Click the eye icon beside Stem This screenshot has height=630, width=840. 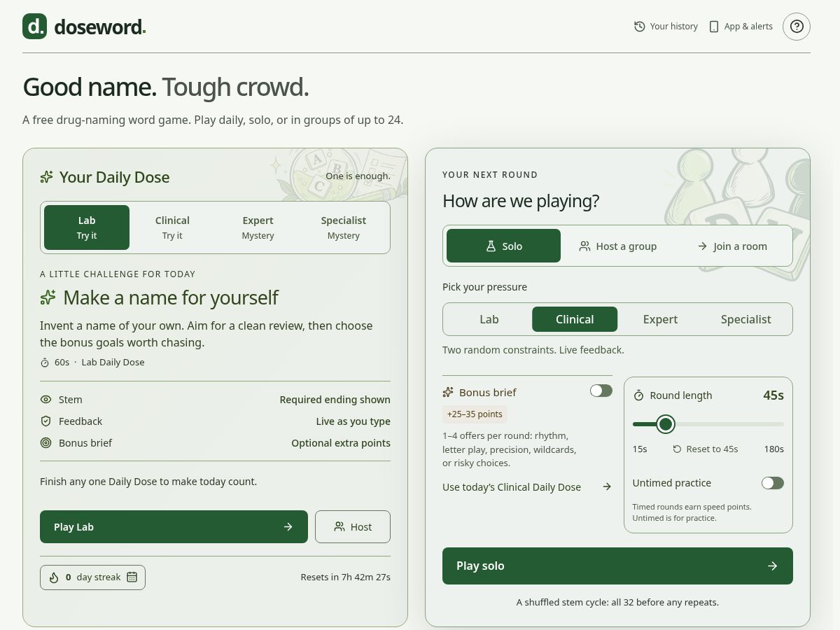point(46,400)
